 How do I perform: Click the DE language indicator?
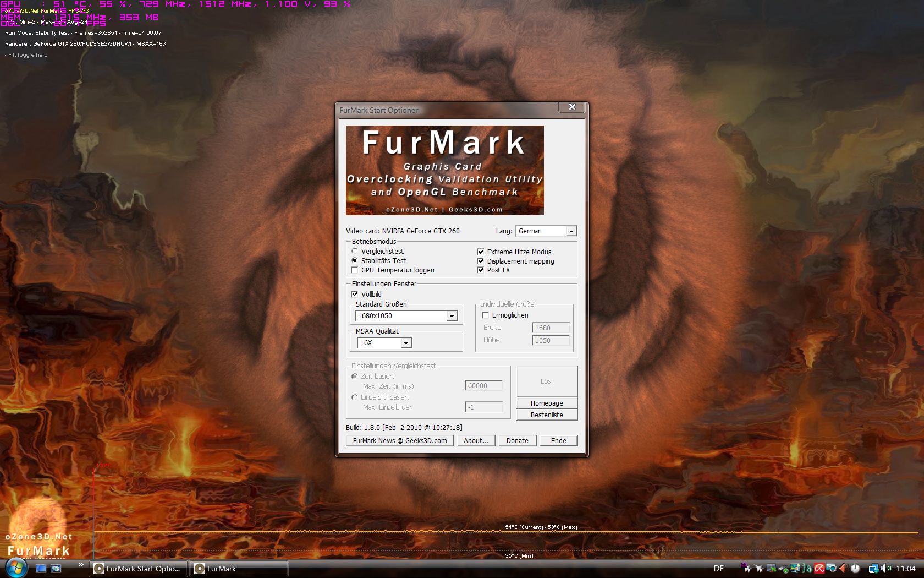(718, 569)
